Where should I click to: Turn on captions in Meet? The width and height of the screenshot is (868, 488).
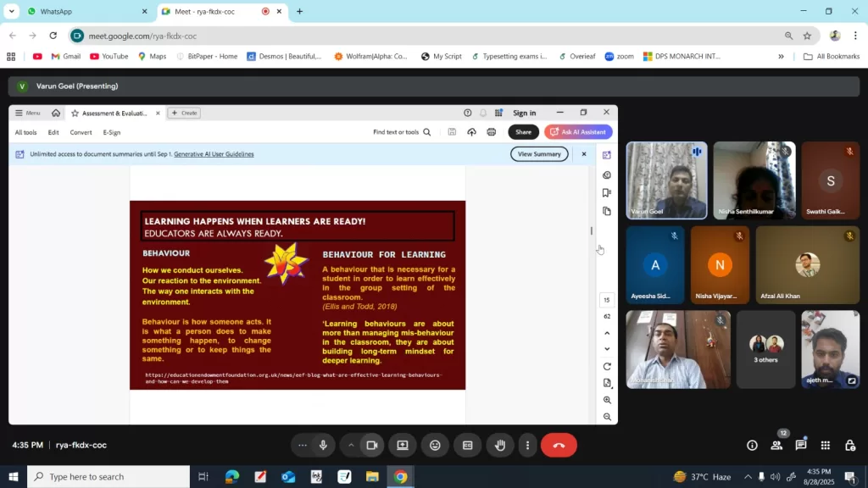(467, 446)
